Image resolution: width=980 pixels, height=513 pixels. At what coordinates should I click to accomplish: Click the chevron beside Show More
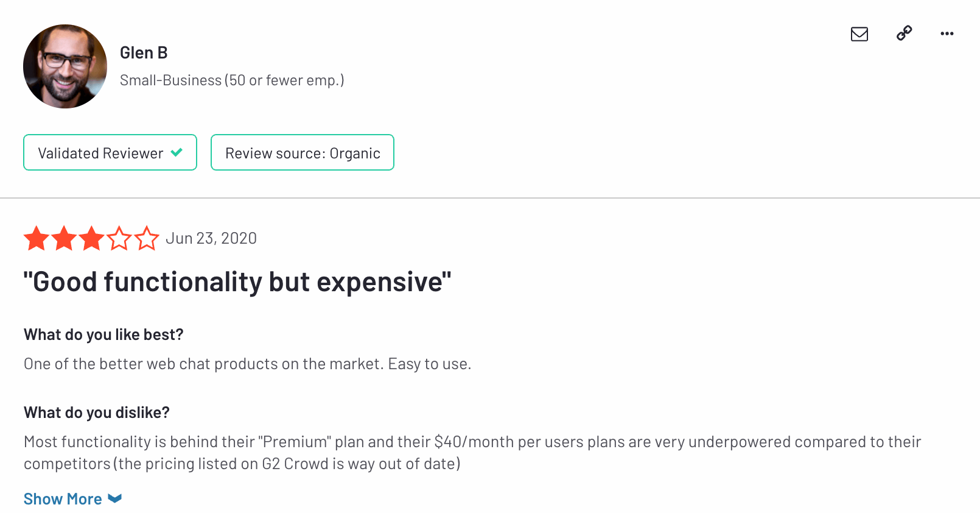[x=115, y=498]
